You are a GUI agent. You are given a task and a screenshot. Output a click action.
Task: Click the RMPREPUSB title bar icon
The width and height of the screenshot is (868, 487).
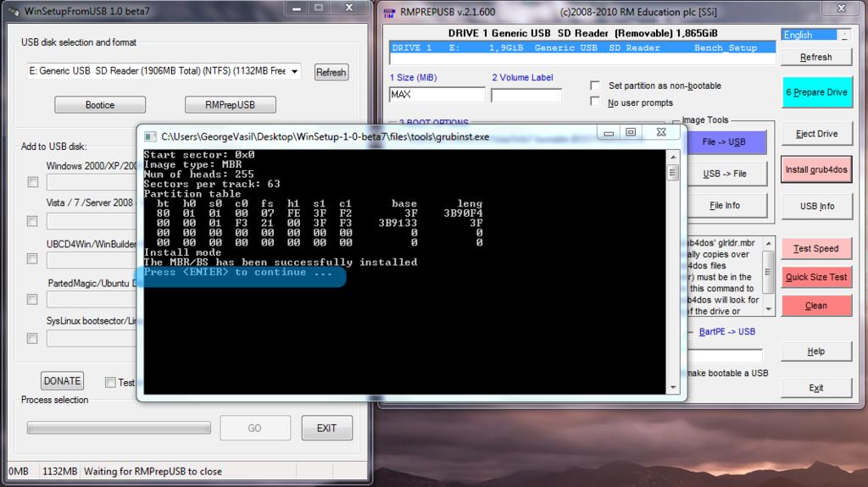pos(389,12)
